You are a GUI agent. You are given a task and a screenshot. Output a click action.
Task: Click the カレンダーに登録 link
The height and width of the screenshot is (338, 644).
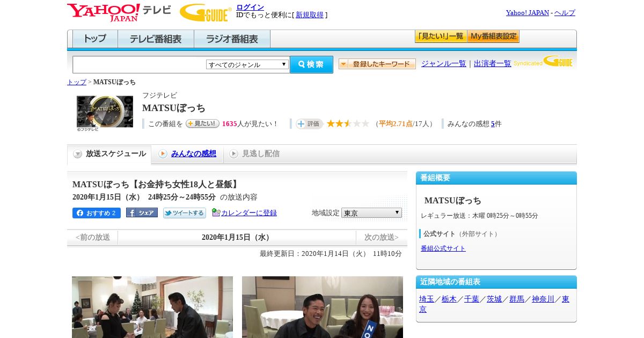(x=249, y=213)
